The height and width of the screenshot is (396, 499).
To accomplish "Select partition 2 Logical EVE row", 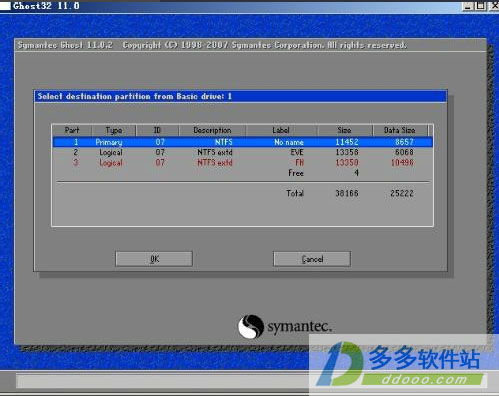I will [x=243, y=152].
